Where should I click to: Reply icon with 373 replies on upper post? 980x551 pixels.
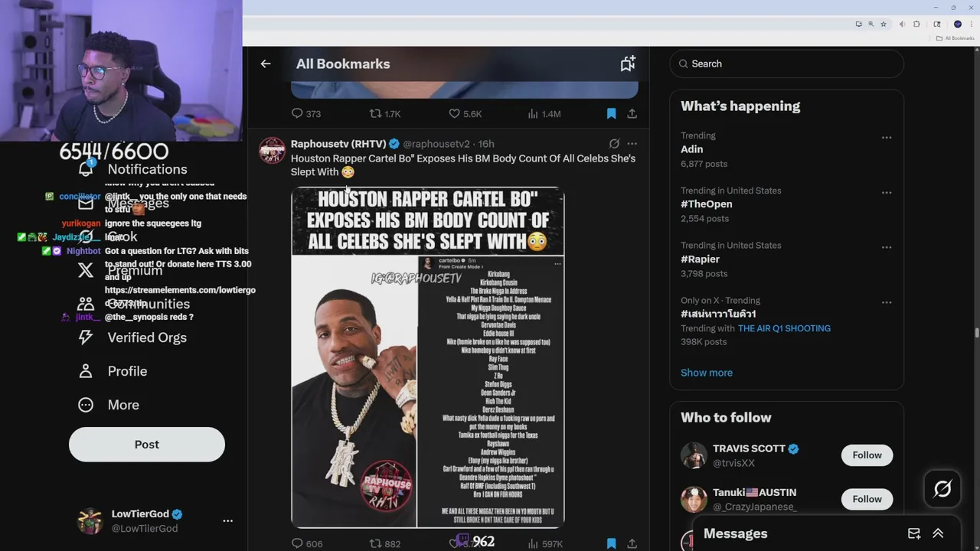[x=305, y=113]
